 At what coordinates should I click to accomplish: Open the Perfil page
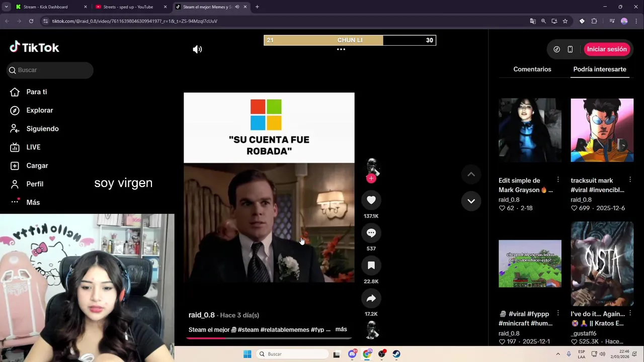click(34, 184)
